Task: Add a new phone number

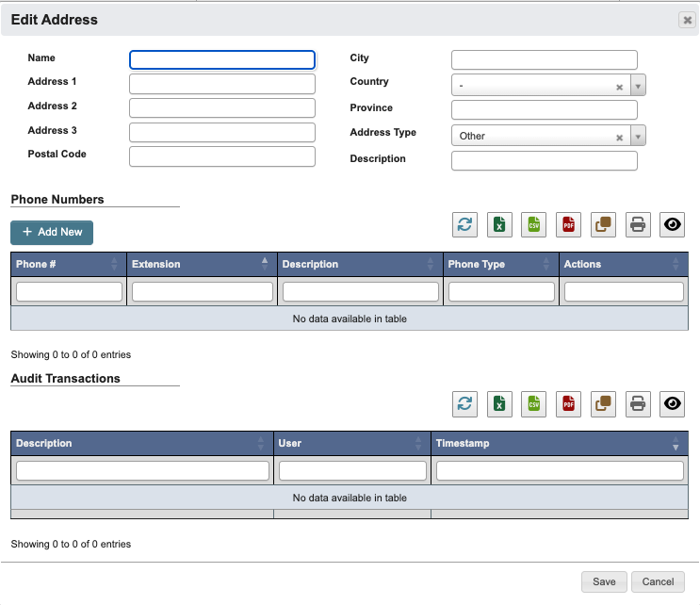Action: 52,232
